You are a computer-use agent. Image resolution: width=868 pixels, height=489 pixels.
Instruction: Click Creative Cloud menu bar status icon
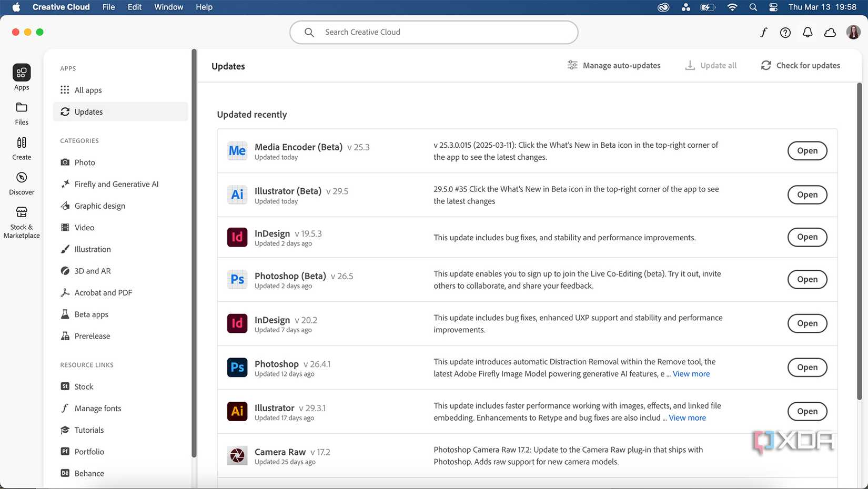(663, 7)
